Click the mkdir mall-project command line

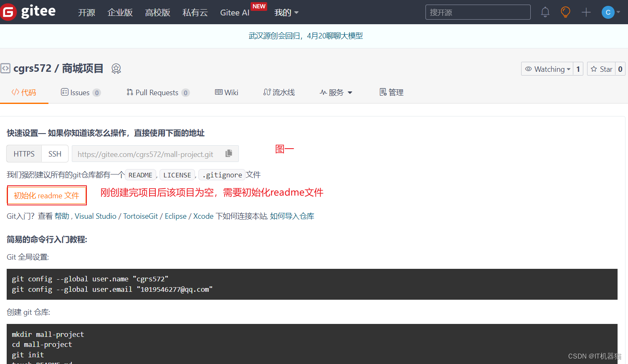48,334
